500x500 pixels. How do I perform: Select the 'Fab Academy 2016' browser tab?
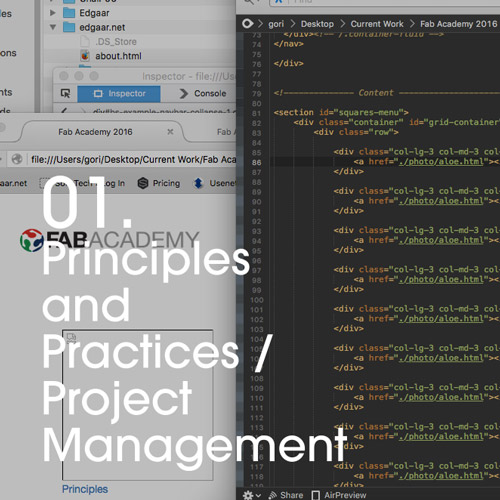pyautogui.click(x=95, y=132)
